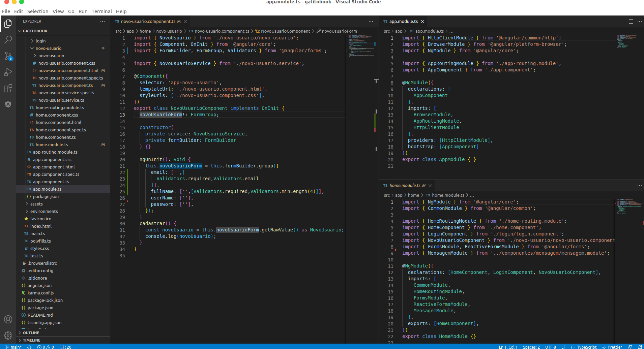Open the Selection menu

tap(38, 11)
